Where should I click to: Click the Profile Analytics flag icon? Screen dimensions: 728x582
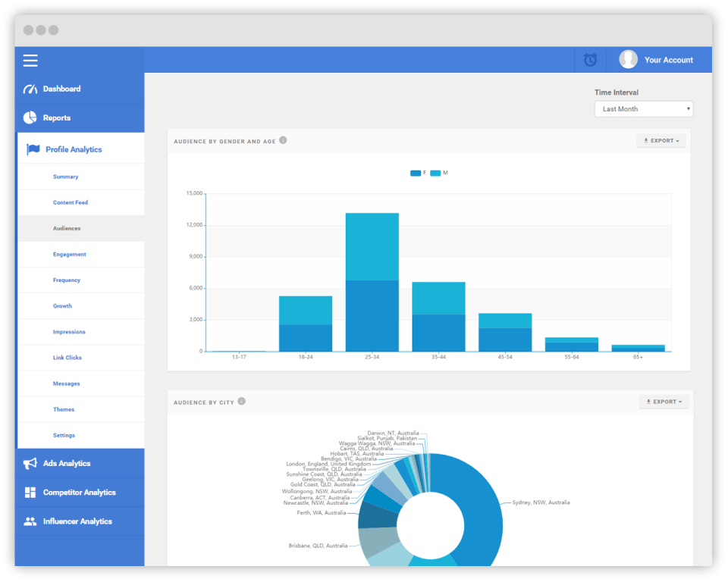33,149
